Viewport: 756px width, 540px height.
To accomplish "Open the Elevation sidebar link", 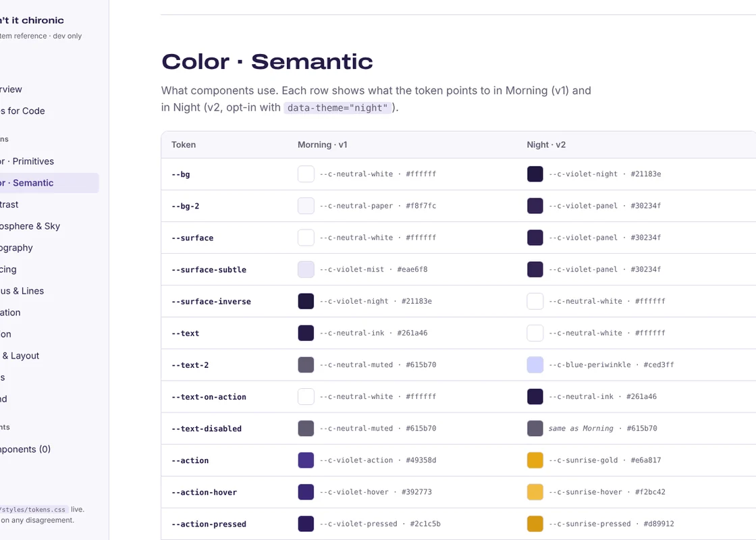I will [x=10, y=313].
